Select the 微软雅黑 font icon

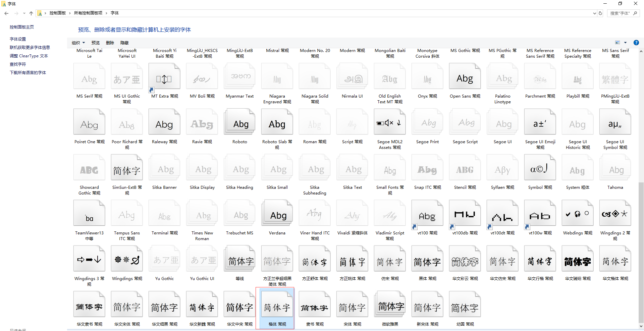[x=390, y=305]
